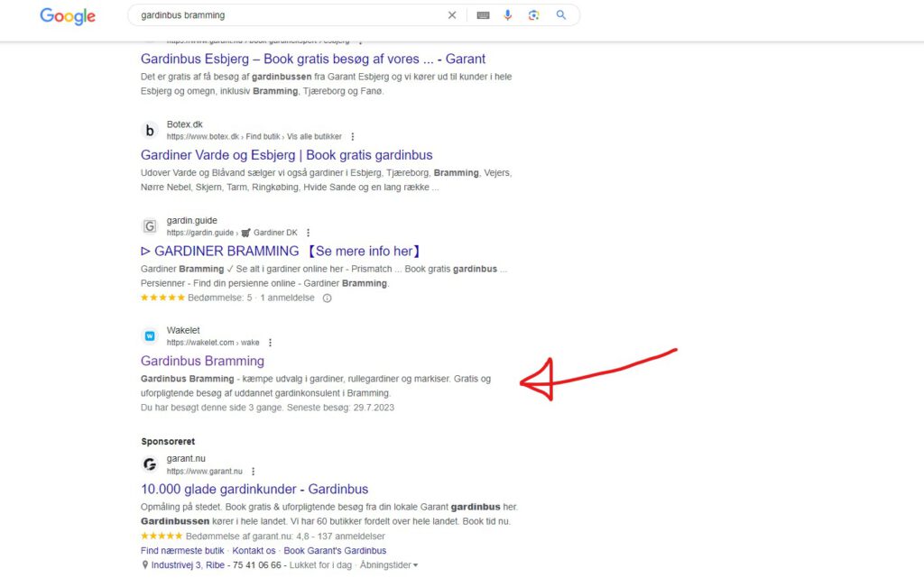This screenshot has width=924, height=578.
Task: Click 'Find nærmeste butik' sitelink
Action: click(182, 550)
